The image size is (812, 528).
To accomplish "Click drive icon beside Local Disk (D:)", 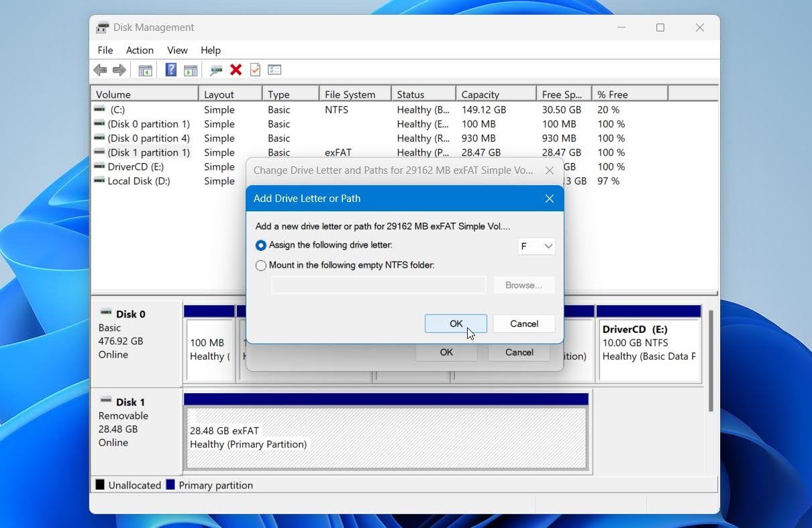I will 99,180.
